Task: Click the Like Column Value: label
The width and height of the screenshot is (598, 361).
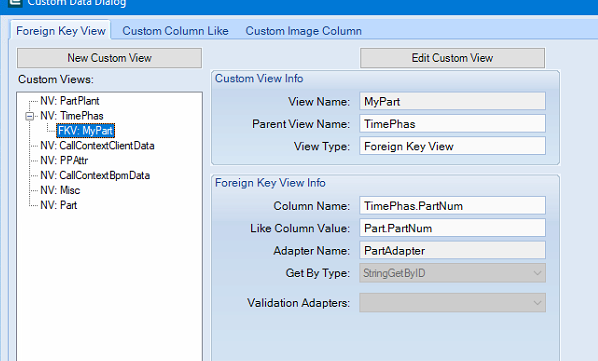Action: [x=300, y=228]
